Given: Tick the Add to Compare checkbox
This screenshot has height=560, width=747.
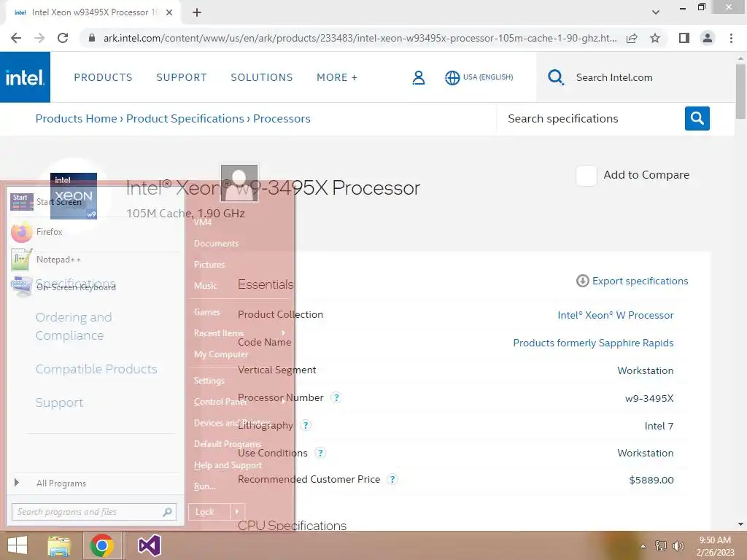Looking at the screenshot, I should [586, 176].
